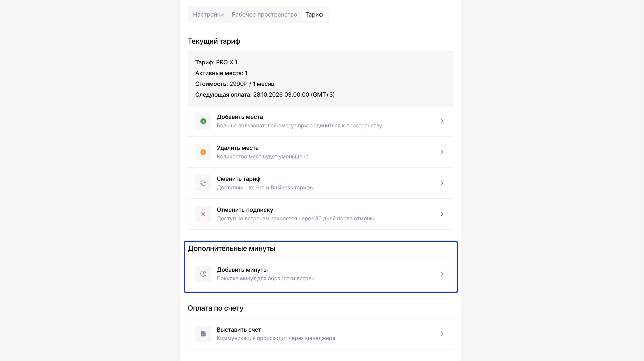
Task: Expand the Удалить места chevron arrow
Action: click(x=442, y=152)
